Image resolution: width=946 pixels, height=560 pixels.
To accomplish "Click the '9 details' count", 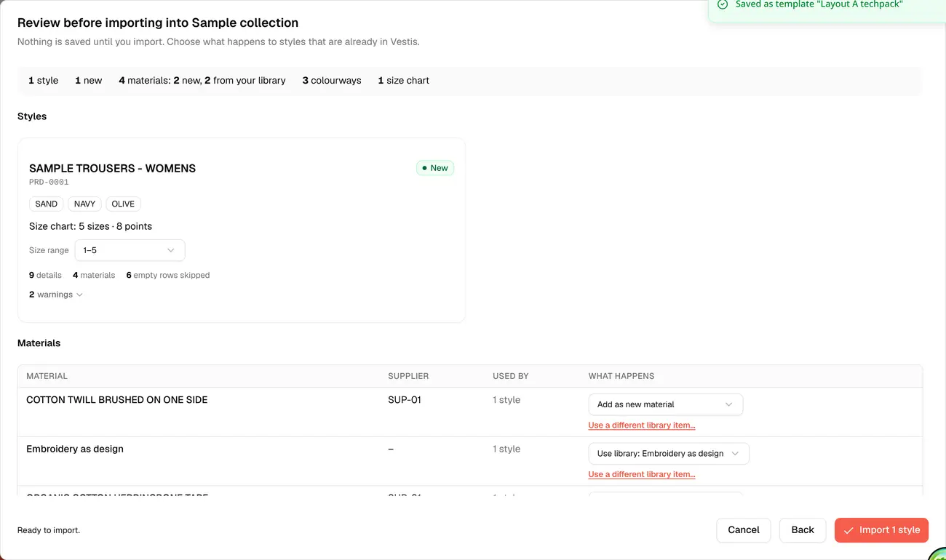I will 45,276.
